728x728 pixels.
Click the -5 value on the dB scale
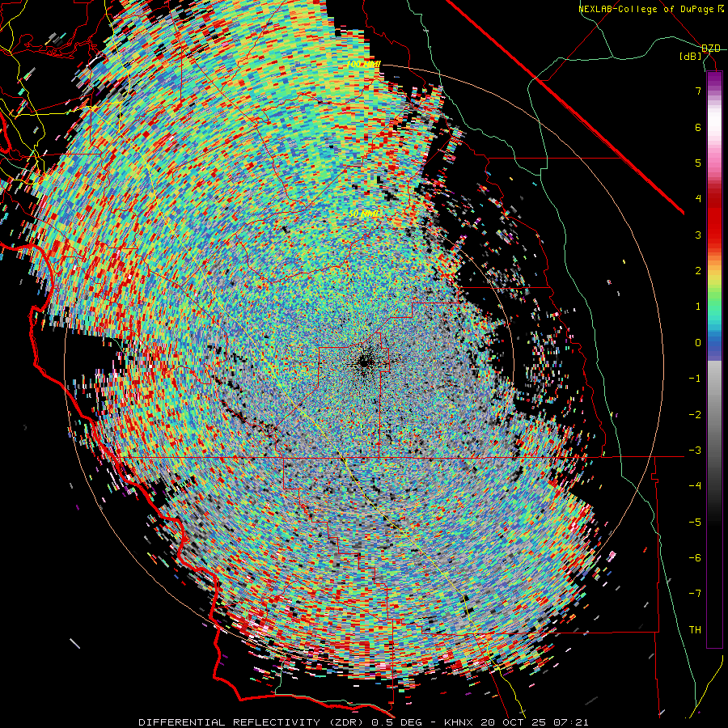point(695,522)
